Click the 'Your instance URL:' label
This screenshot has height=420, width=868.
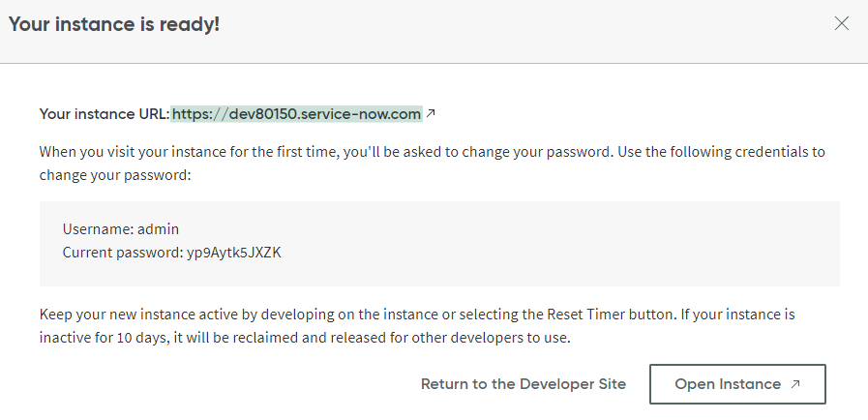tap(105, 114)
